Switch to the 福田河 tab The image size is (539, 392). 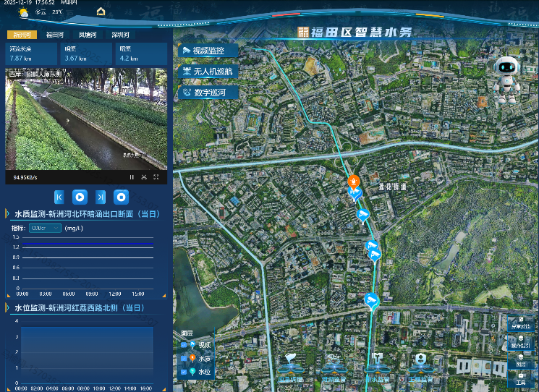point(55,35)
